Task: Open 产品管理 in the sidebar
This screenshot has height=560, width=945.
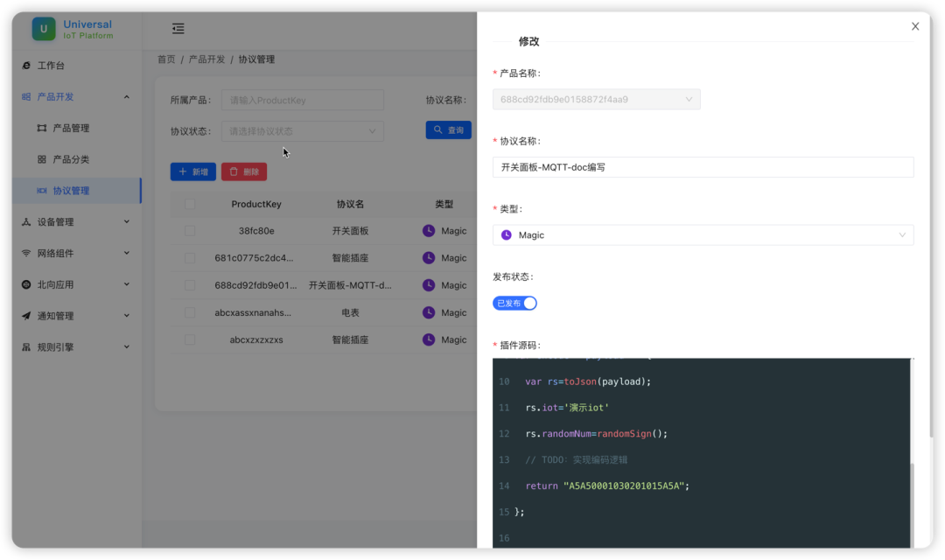Action: (71, 129)
